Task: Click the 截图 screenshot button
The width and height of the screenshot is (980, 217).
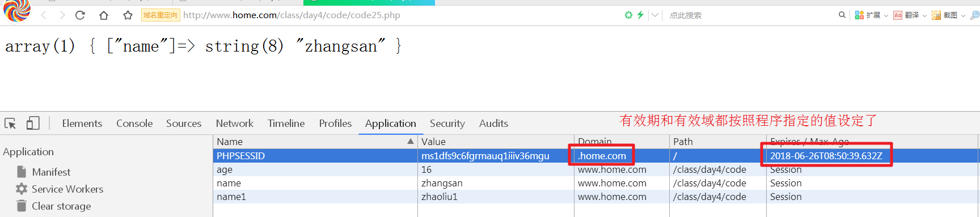Action: pos(945,15)
